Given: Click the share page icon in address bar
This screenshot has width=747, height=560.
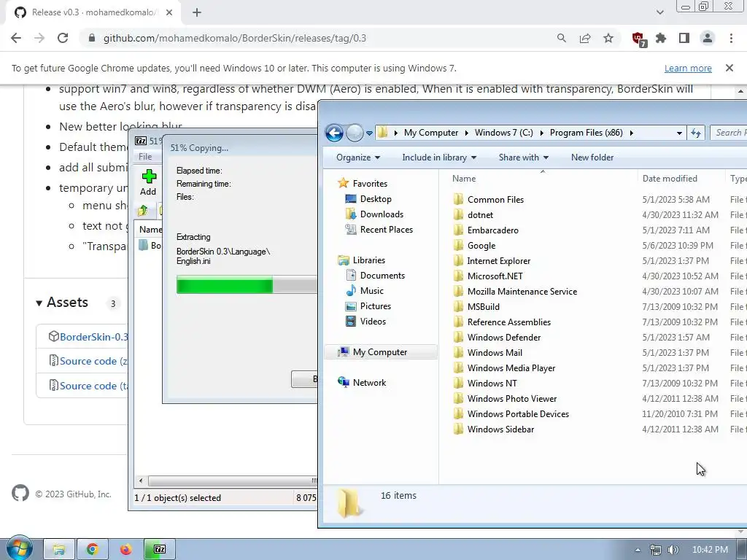Looking at the screenshot, I should 585,38.
